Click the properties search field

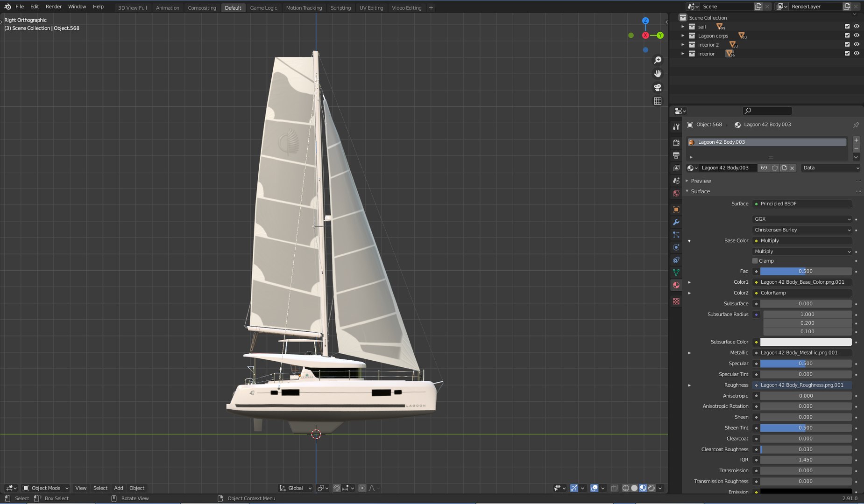tap(767, 111)
